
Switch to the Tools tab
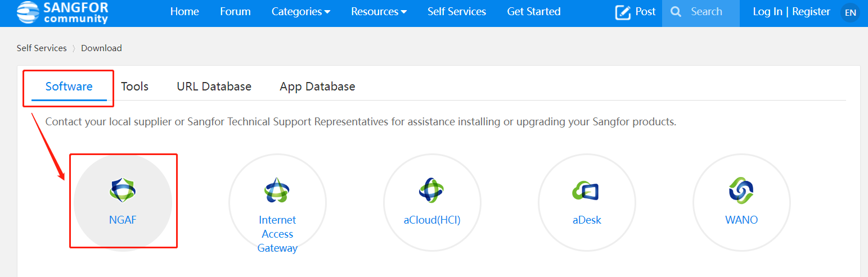click(x=135, y=87)
